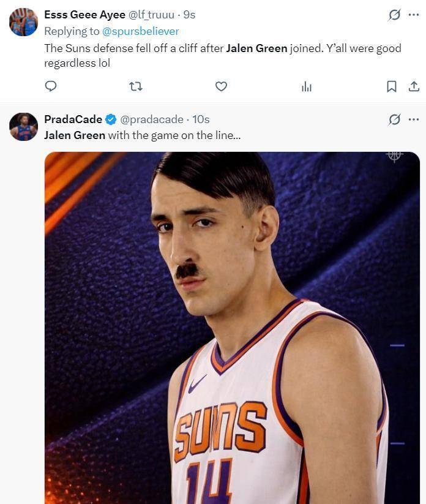Open Grok on PradaCade's tweet
426x504 pixels.
(395, 119)
